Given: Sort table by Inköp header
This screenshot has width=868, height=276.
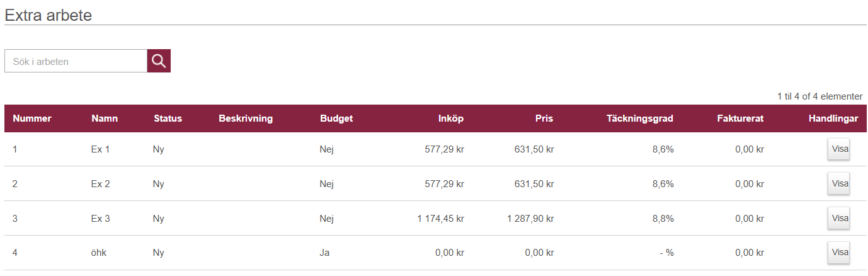Looking at the screenshot, I should 451,118.
